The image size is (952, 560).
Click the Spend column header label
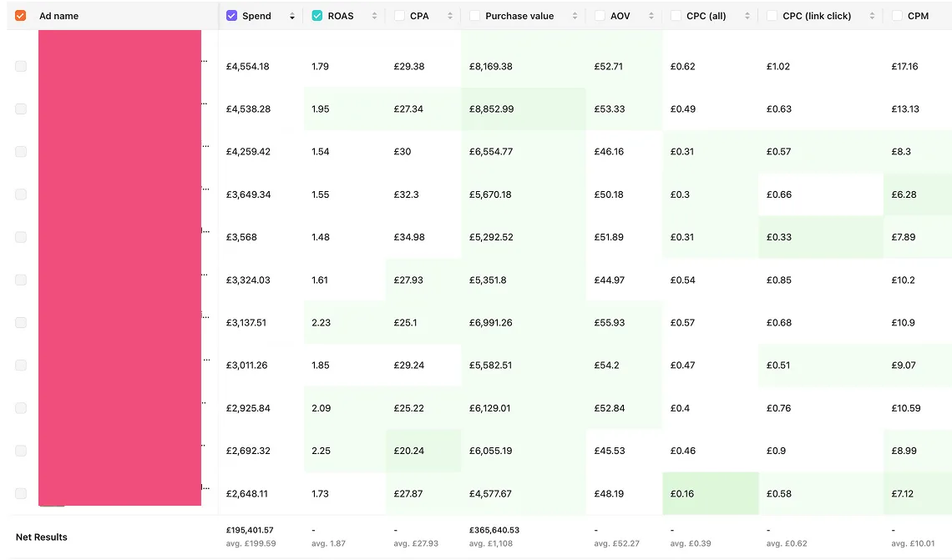(x=256, y=17)
